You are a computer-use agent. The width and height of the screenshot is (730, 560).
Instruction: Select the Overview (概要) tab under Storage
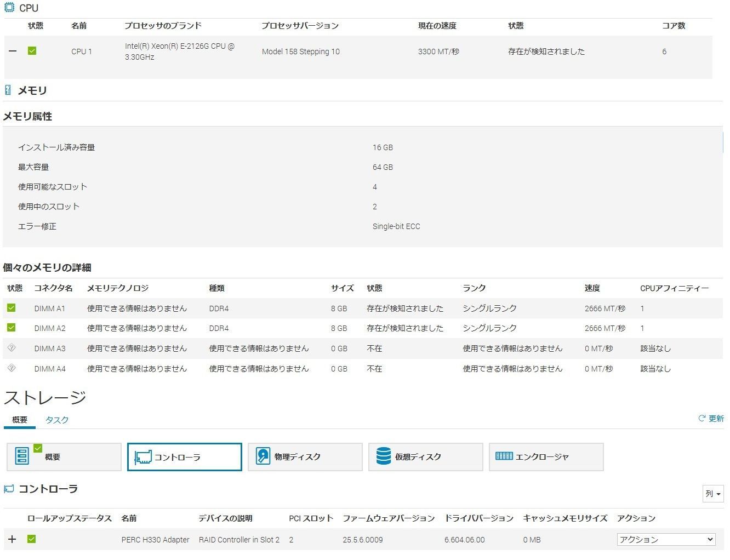coord(20,420)
